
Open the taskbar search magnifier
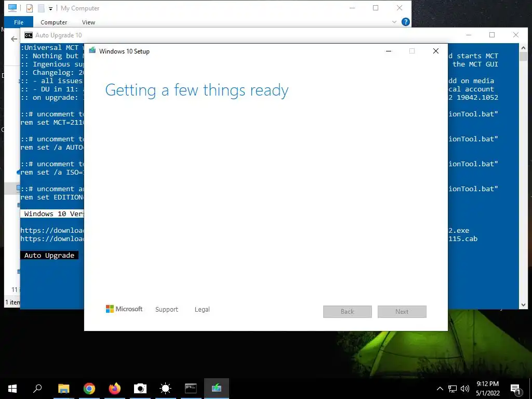click(37, 389)
